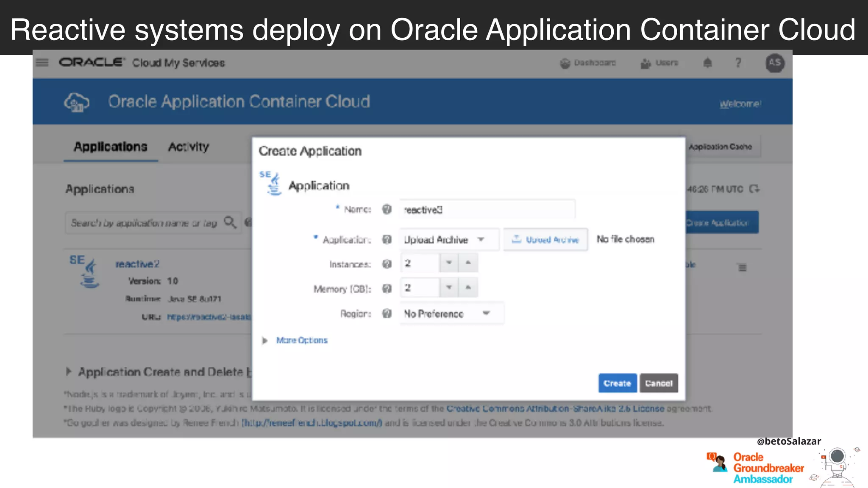Open the reactive2 application link
868x488 pixels.
click(138, 264)
